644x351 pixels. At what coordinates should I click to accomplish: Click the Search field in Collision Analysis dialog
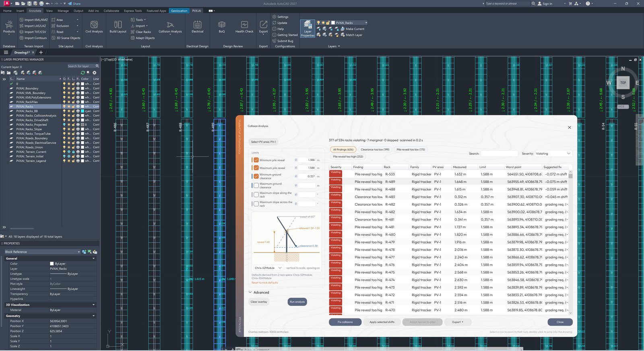point(499,153)
